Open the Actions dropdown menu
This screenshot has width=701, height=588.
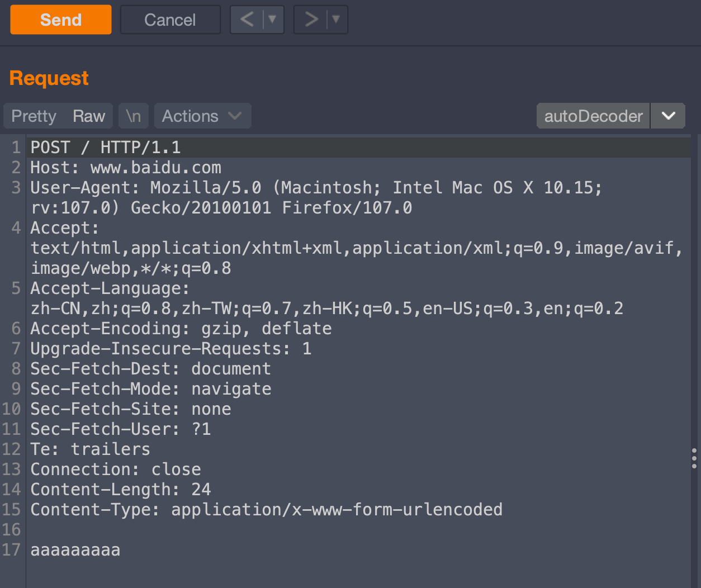coord(202,116)
